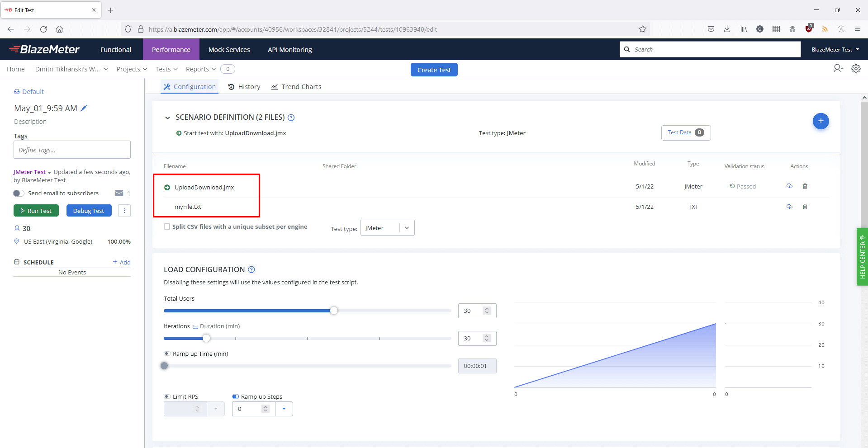Image resolution: width=868 pixels, height=448 pixels.
Task: Add a schedule event
Action: click(x=122, y=262)
